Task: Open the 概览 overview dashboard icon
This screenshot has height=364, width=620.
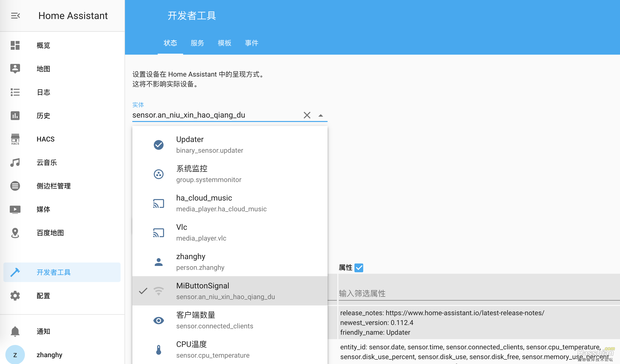Action: [x=15, y=45]
